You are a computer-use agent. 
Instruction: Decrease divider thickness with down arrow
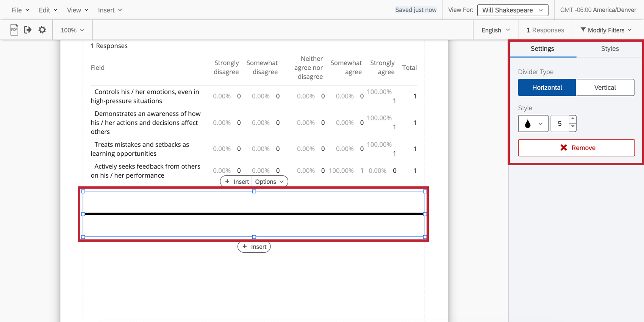pos(573,127)
